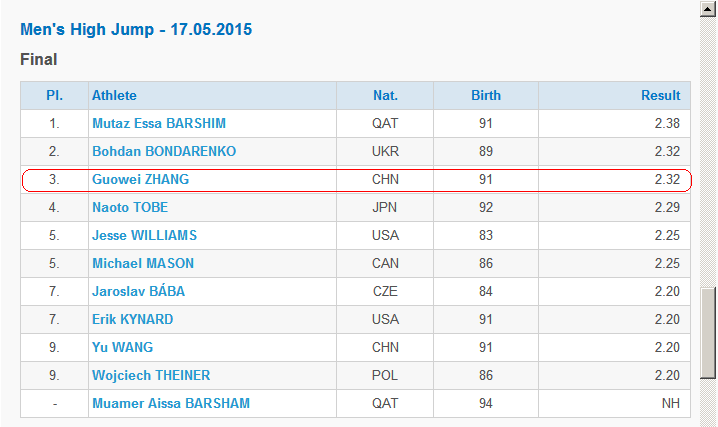Click the scrollbar up arrow

[708, 10]
